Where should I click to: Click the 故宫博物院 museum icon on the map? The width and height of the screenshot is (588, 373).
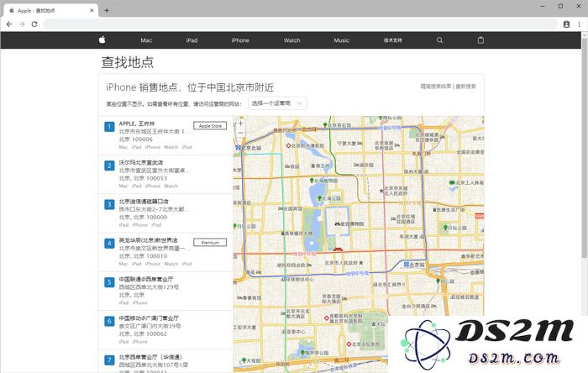pos(337,223)
